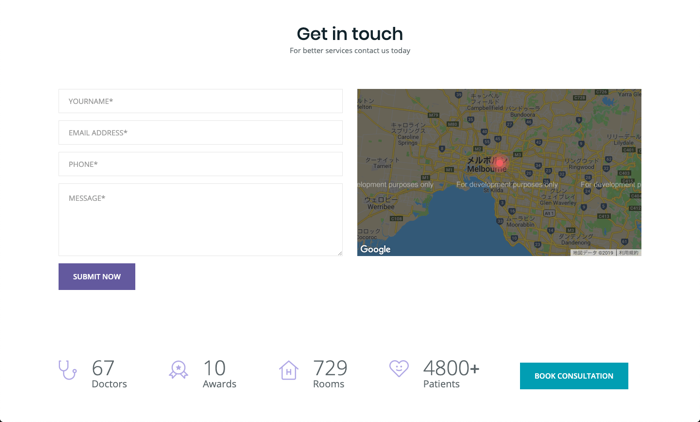Viewport: 700px width, 422px height.
Task: Submit the form with SUBMIT NOW
Action: click(x=97, y=276)
